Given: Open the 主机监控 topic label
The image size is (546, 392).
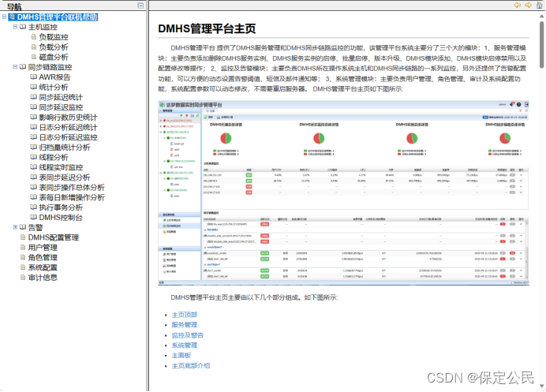Looking at the screenshot, I should click(x=43, y=27).
